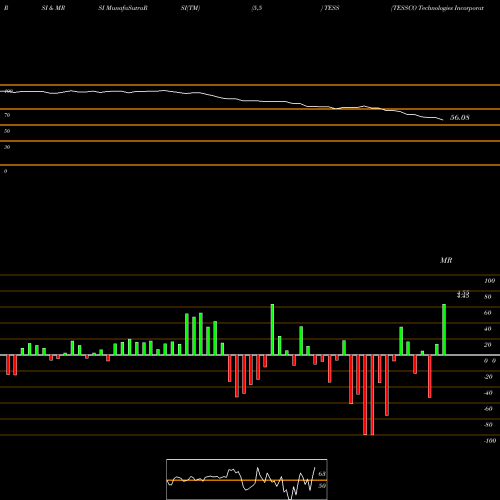
Task: Click the 'SI MunafaSutraR' header text
Action: coord(123,8)
